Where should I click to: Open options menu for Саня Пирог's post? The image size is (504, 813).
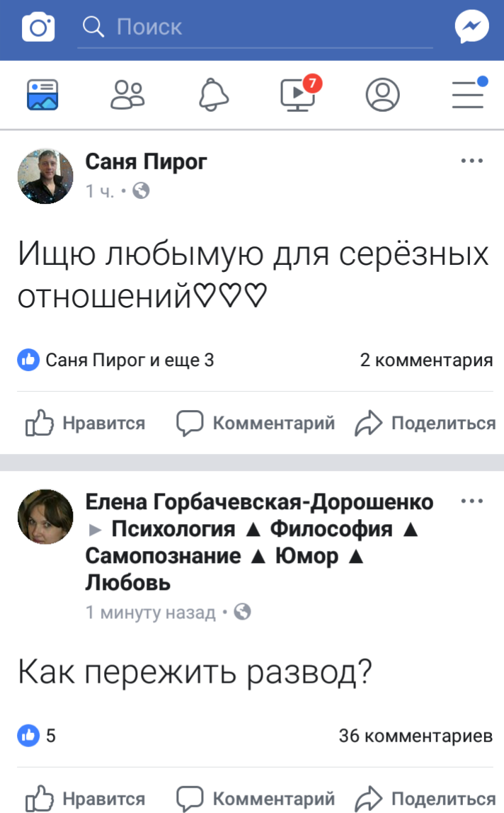coord(471,161)
